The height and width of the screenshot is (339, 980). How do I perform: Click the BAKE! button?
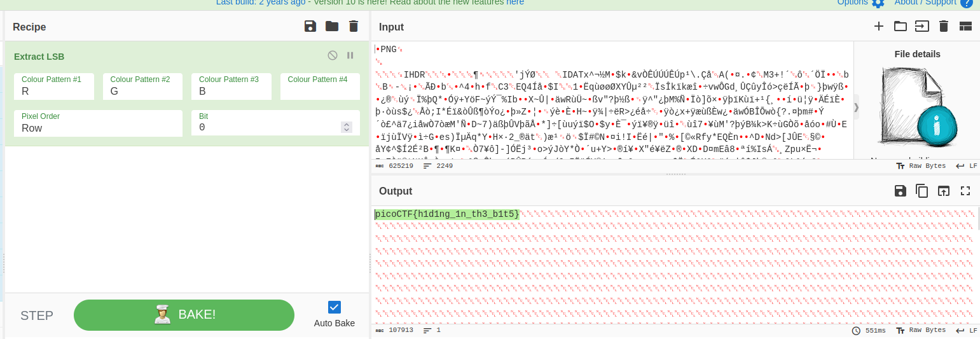click(x=184, y=315)
